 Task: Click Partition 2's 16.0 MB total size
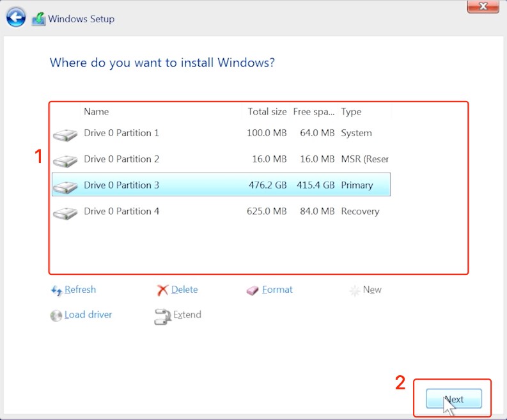coord(269,159)
